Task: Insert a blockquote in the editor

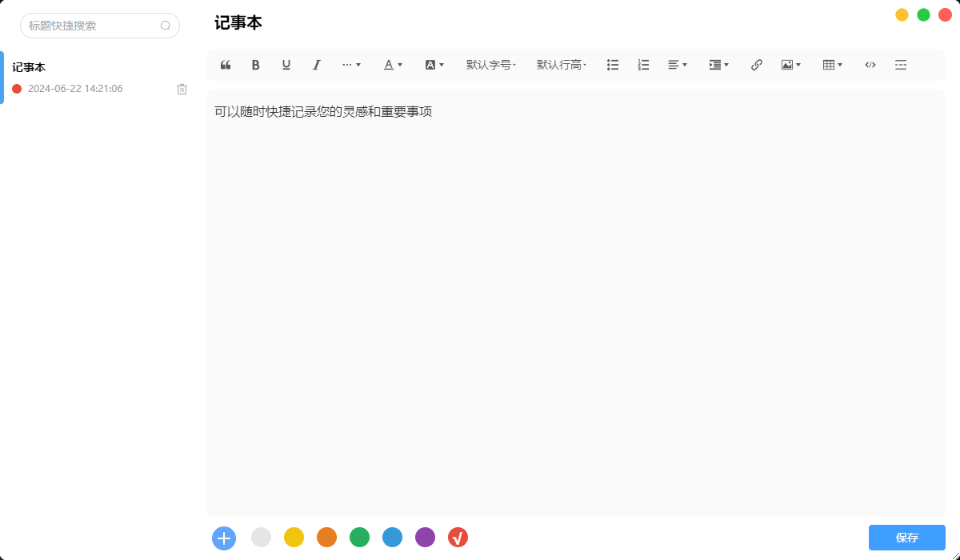Action: coord(225,65)
